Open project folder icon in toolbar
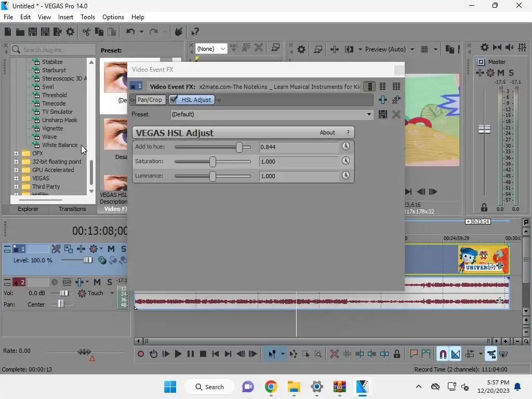The height and width of the screenshot is (399, 532). [x=20, y=32]
